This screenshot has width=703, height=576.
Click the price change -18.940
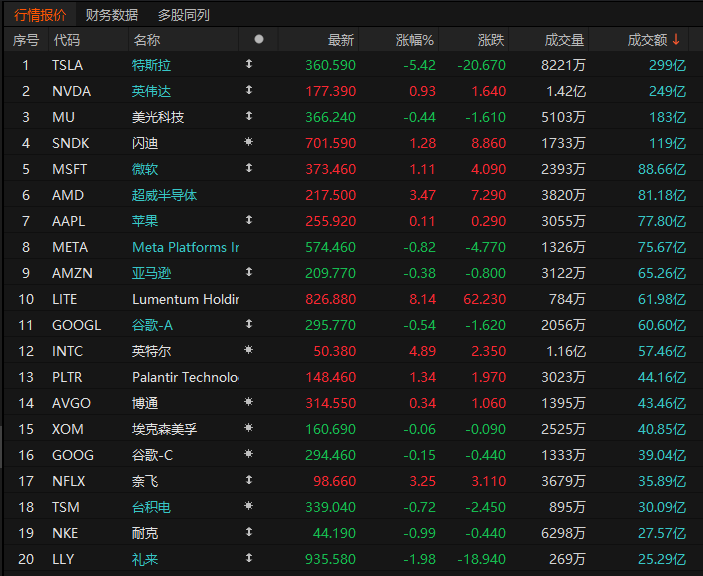tap(482, 559)
